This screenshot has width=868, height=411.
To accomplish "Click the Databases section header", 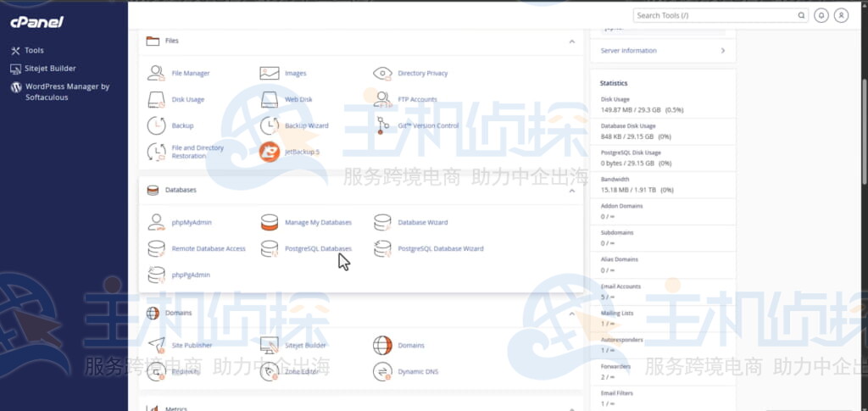I will point(361,191).
